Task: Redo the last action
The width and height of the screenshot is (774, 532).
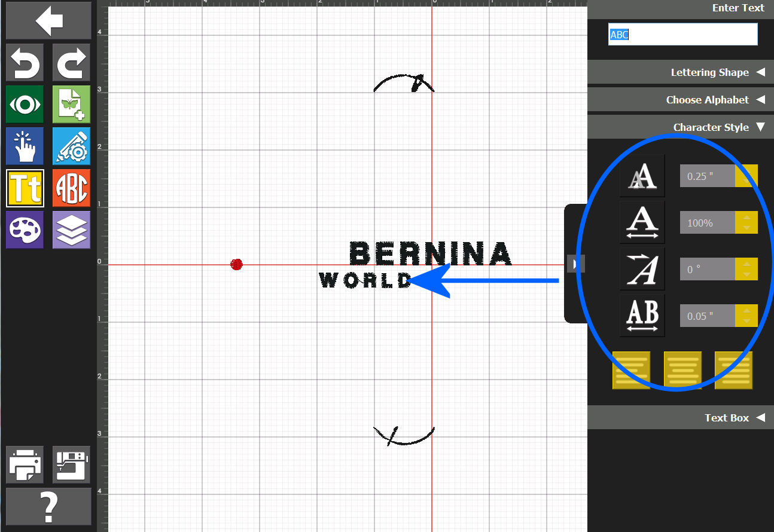Action: click(72, 63)
